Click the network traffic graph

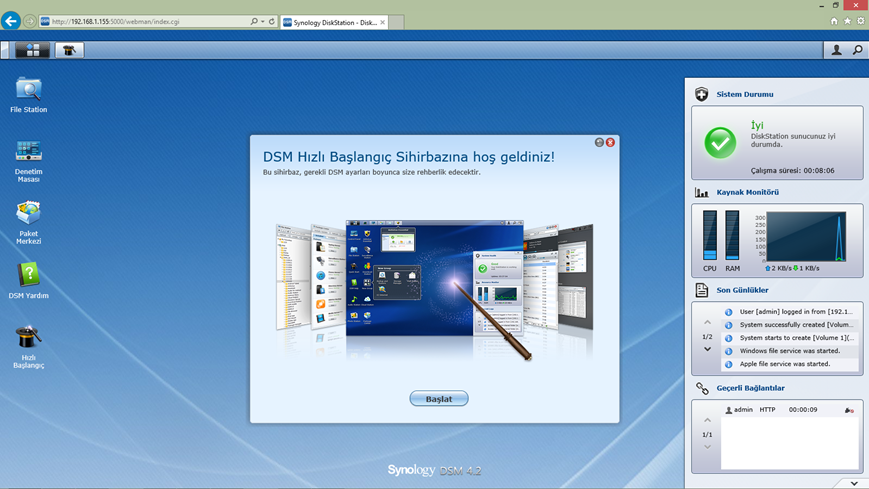click(806, 236)
